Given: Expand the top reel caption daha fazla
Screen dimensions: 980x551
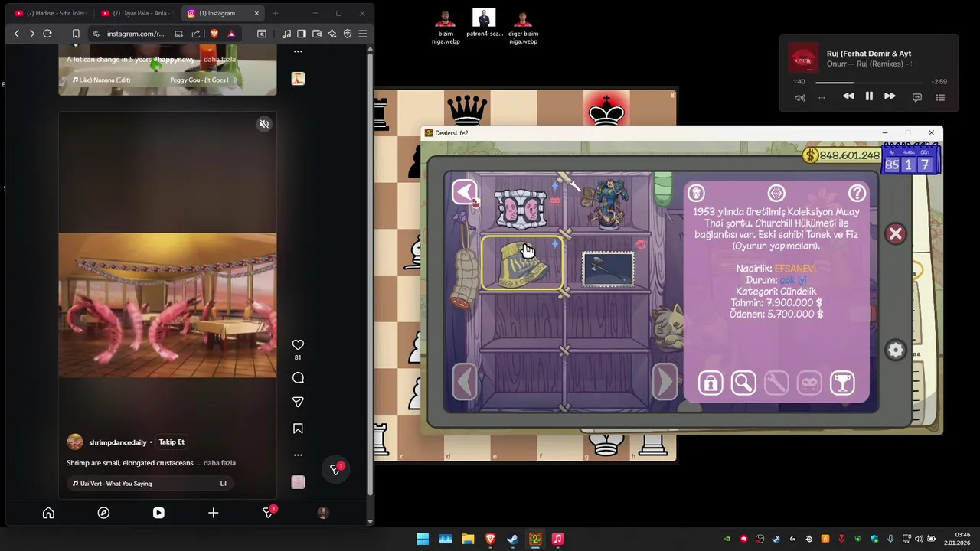Looking at the screenshot, I should (220, 60).
